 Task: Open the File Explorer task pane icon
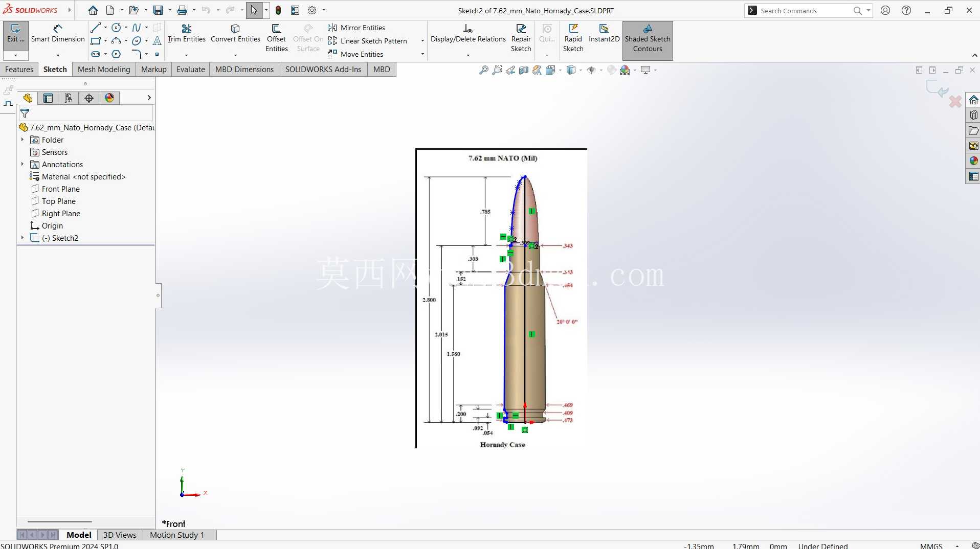click(x=973, y=131)
